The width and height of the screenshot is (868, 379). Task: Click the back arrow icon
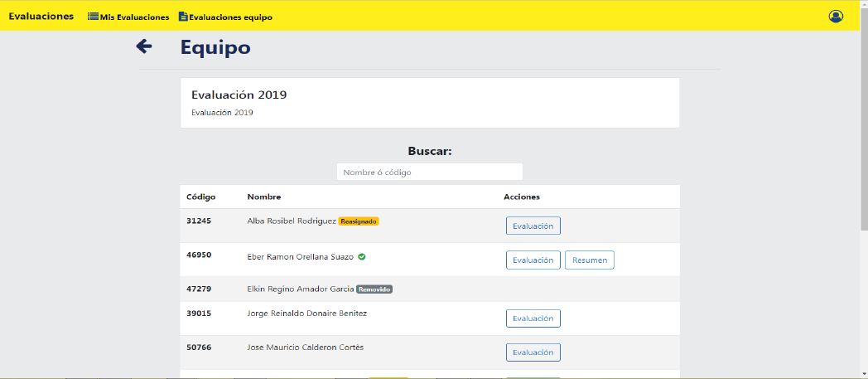144,46
